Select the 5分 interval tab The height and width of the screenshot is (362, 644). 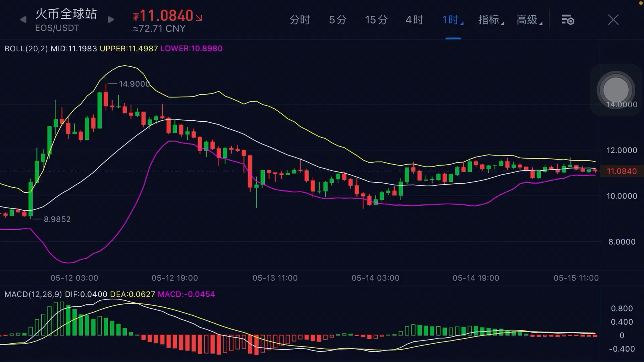point(337,20)
